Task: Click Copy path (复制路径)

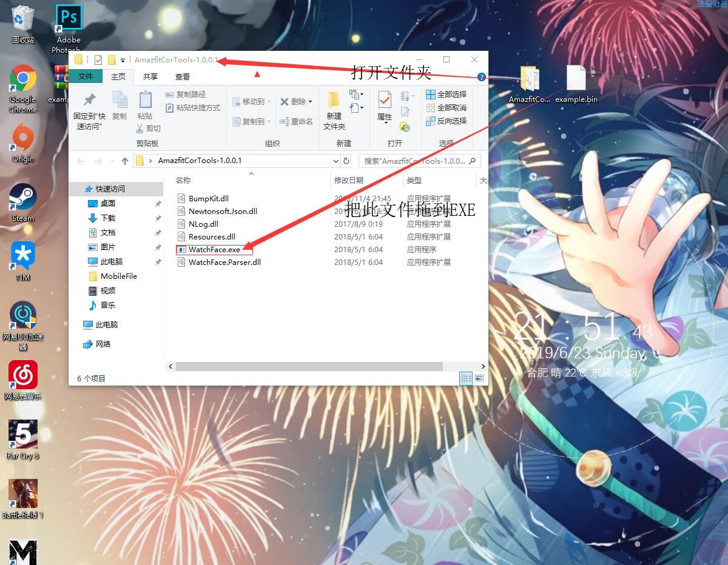Action: click(x=186, y=95)
